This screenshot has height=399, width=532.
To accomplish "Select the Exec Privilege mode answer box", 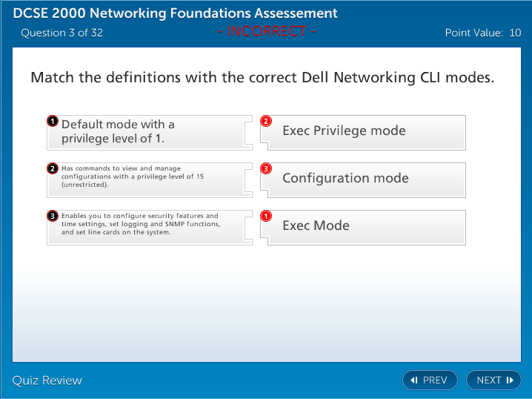I will pyautogui.click(x=367, y=132).
